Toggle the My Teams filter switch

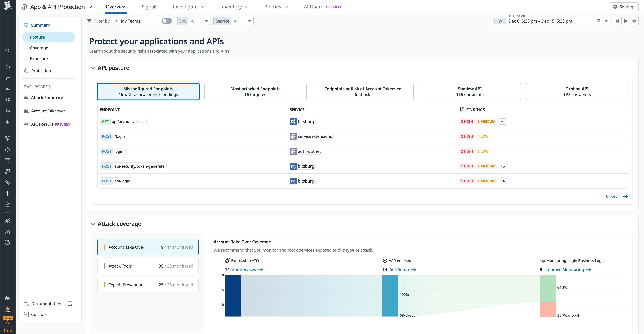tap(167, 21)
